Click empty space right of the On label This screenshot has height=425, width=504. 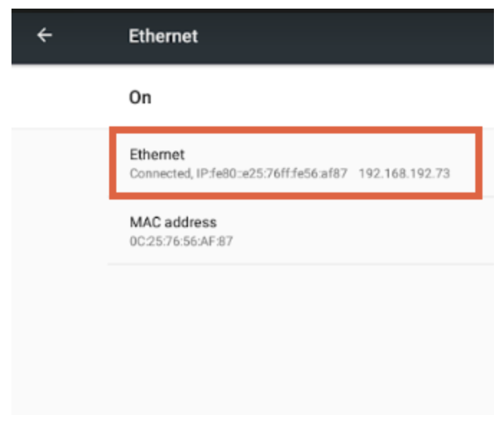click(x=323, y=97)
